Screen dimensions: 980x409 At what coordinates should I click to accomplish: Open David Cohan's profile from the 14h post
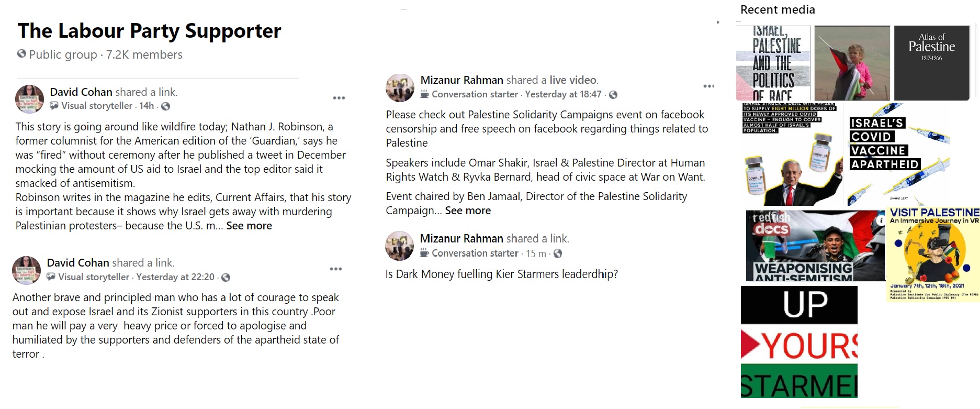pos(81,92)
